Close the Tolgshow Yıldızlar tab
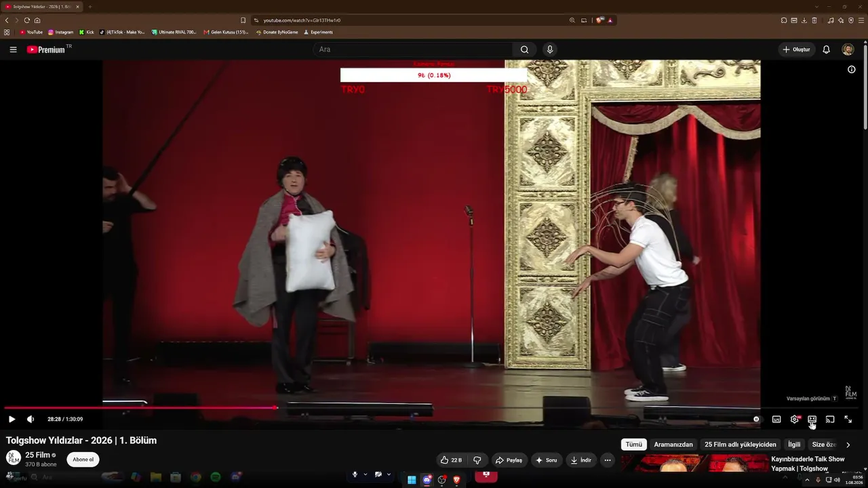 coord(77,7)
